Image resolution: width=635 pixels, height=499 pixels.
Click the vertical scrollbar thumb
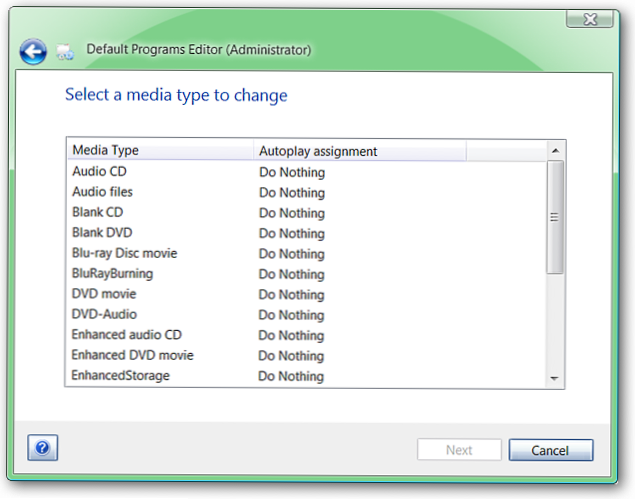555,217
